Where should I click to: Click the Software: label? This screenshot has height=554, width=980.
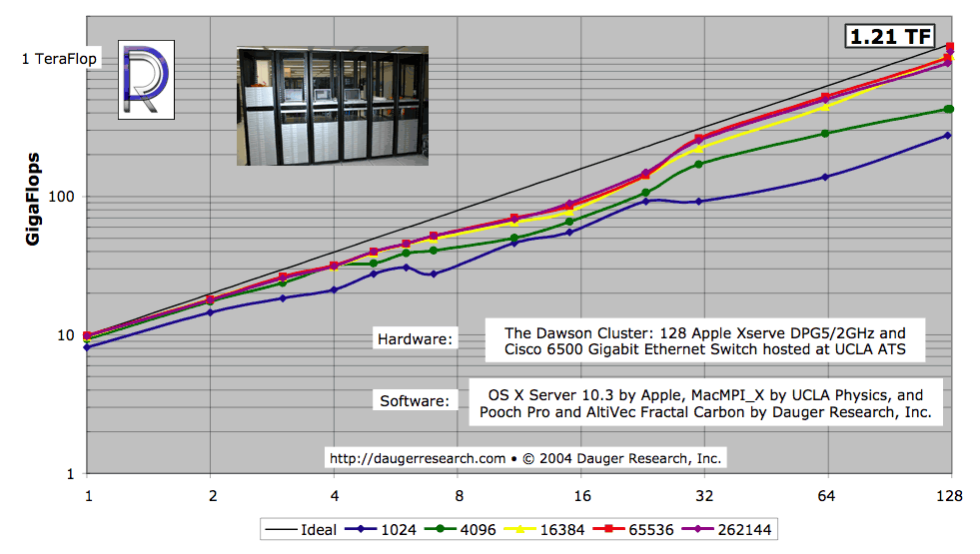click(415, 400)
